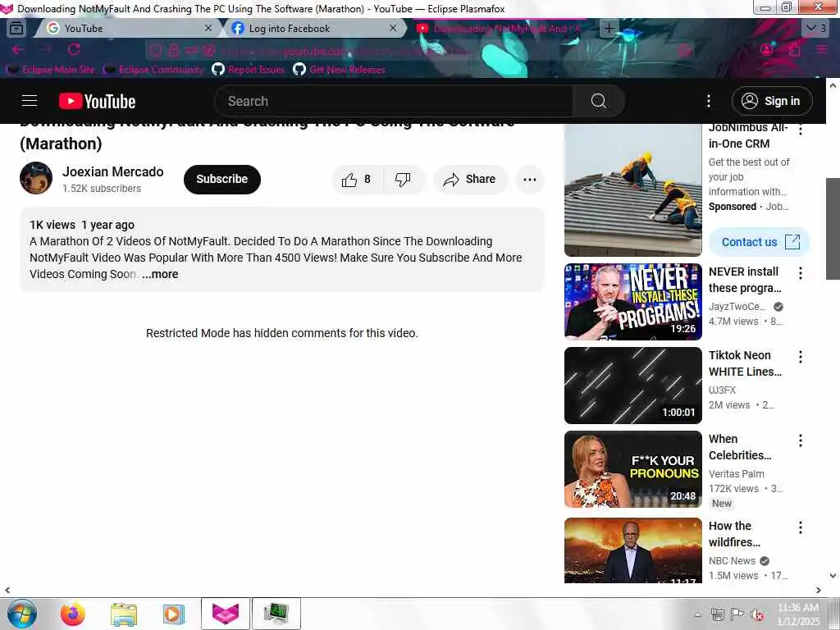Open the Windows Start orb

21,614
